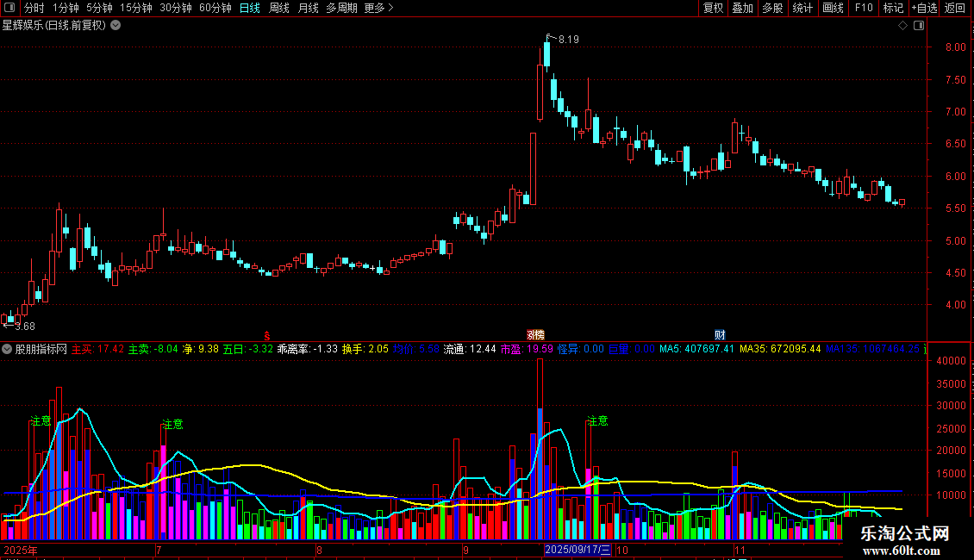
Task: Click the 流通: 12.44 value
Action: click(x=470, y=349)
